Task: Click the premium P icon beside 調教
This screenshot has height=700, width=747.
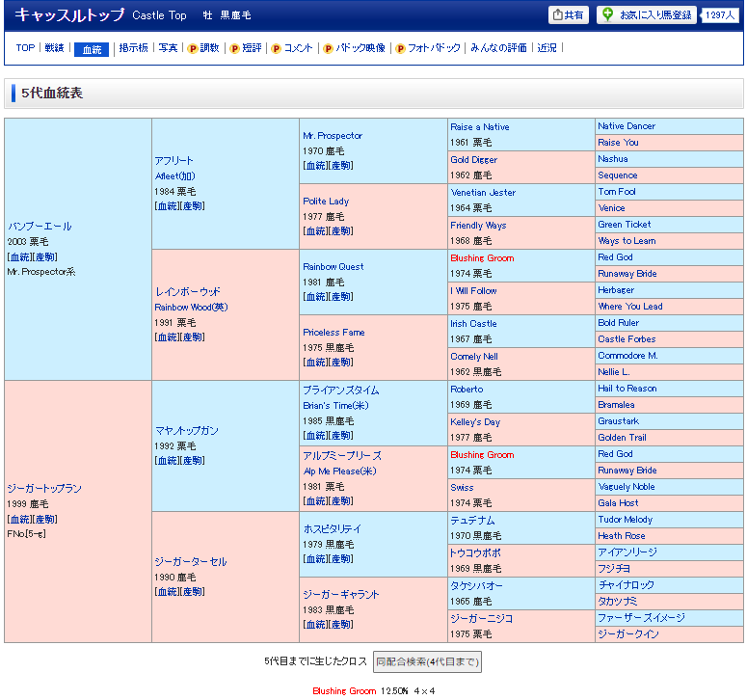Action: coord(192,48)
